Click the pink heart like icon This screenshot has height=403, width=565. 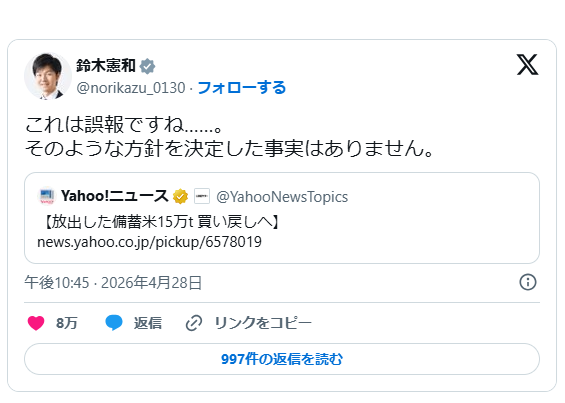(x=36, y=323)
